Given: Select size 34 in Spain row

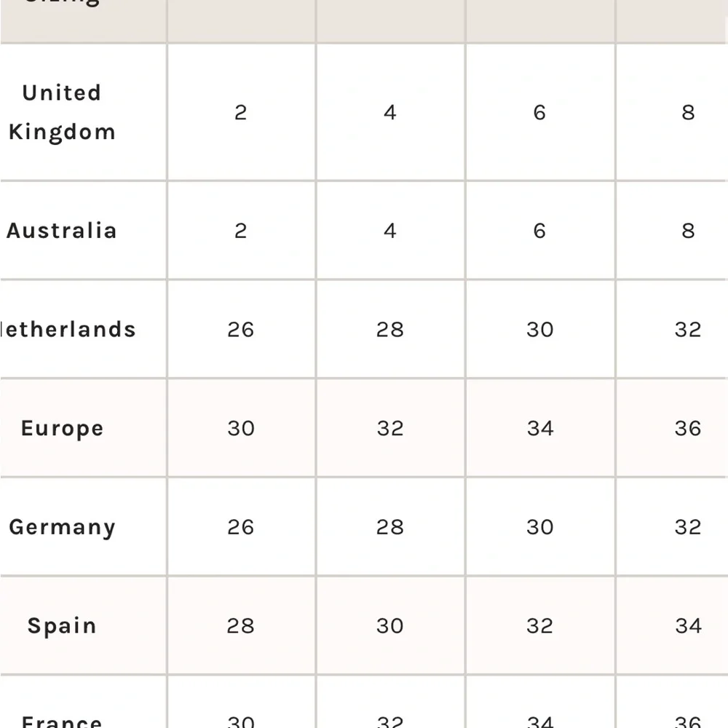Looking at the screenshot, I should (x=688, y=626).
